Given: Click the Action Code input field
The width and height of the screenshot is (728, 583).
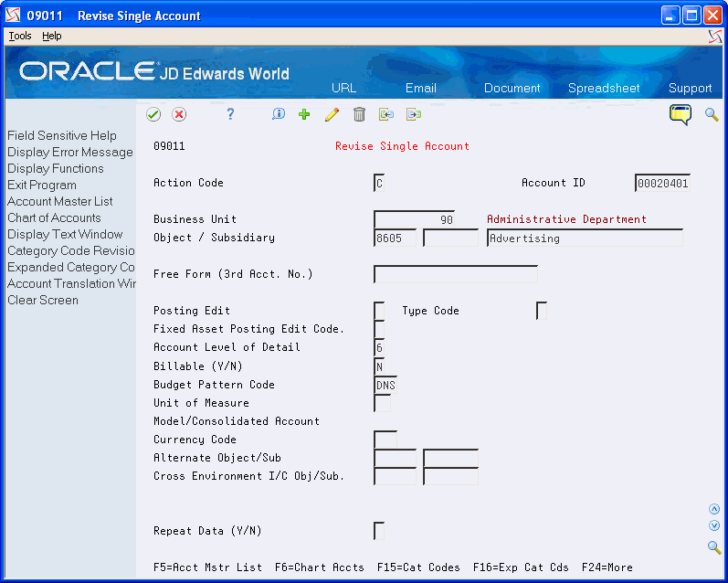Looking at the screenshot, I should [379, 183].
